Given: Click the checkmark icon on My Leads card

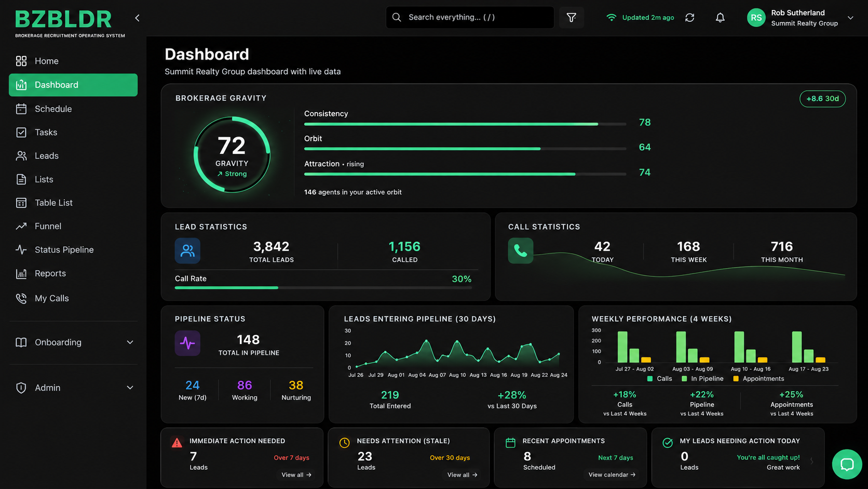Looking at the screenshot, I should point(668,443).
